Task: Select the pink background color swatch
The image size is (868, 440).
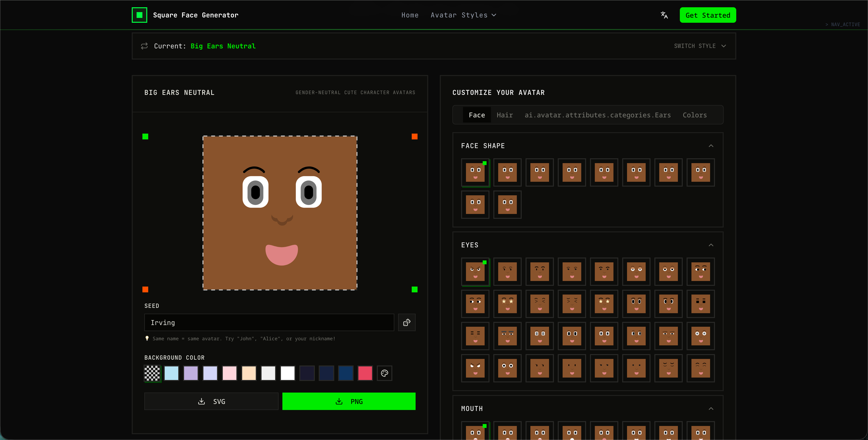Action: coord(229,373)
